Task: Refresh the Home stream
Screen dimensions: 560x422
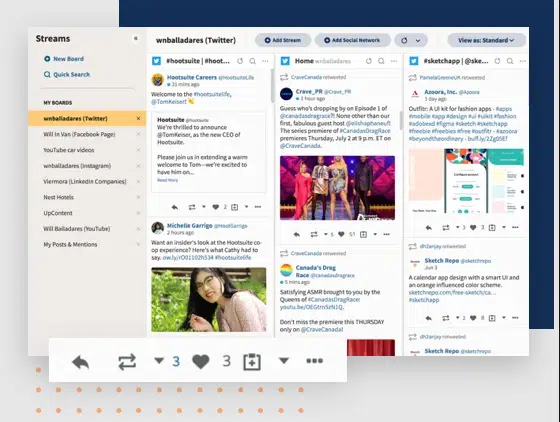Action: 369,61
